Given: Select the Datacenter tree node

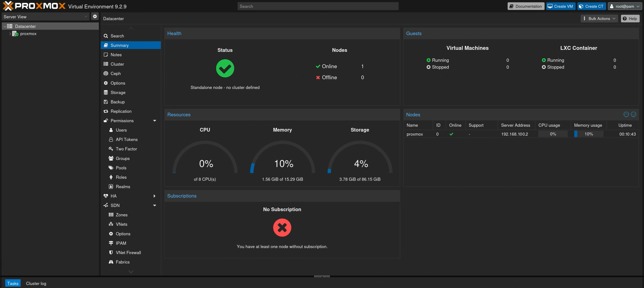Looking at the screenshot, I should [x=50, y=26].
